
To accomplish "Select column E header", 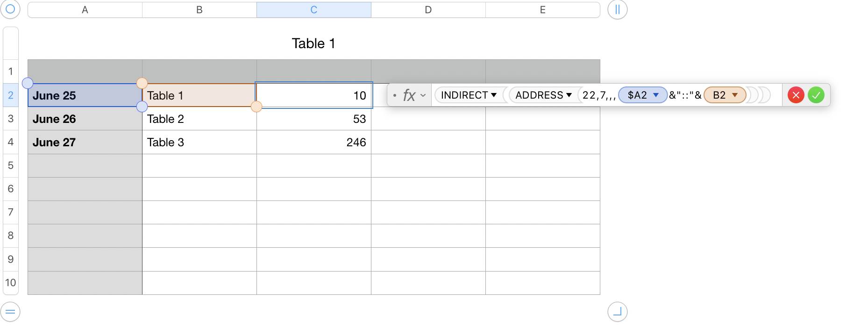I will point(542,10).
